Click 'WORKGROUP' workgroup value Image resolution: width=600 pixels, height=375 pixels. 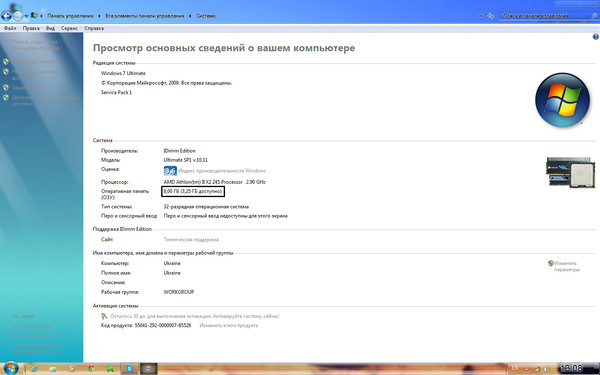pos(179,292)
